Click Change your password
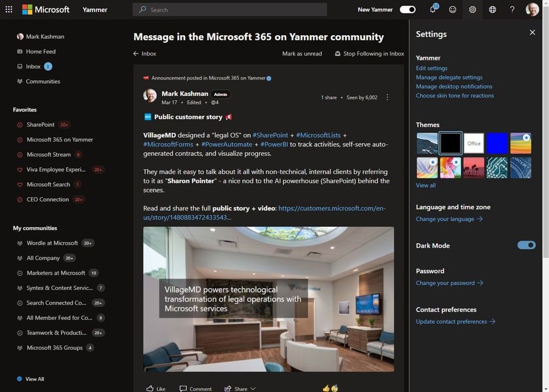 pos(449,283)
